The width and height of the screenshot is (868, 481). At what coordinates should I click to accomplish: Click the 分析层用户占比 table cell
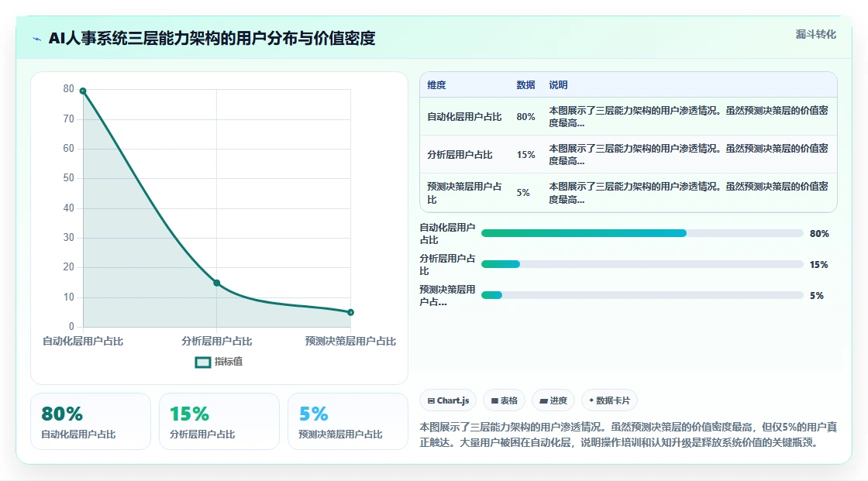click(460, 155)
